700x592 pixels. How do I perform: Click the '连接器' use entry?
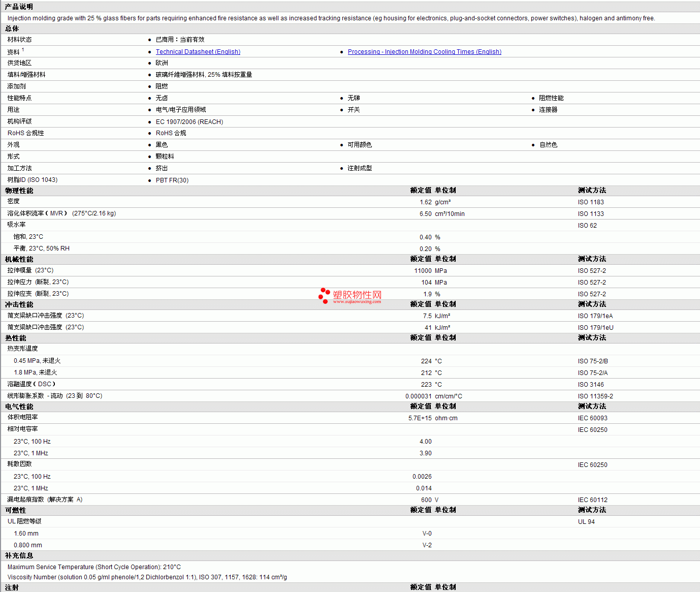549,110
